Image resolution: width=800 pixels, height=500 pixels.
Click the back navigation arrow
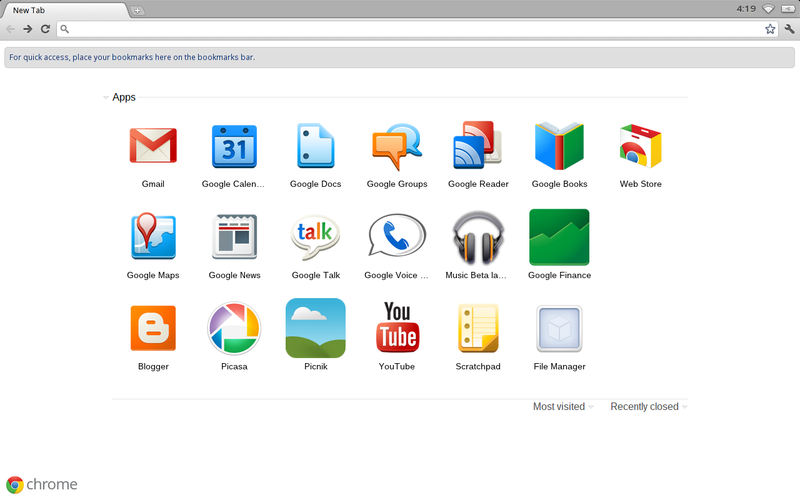coord(10,29)
